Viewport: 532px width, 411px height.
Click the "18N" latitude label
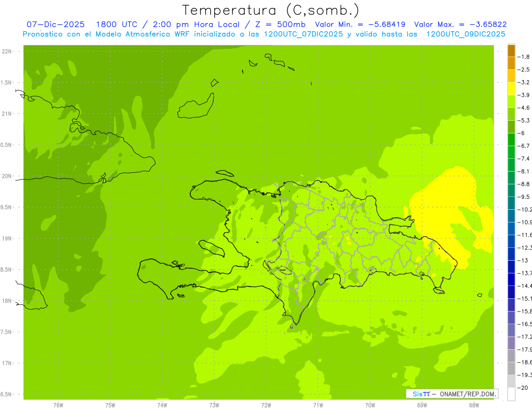tap(7, 301)
